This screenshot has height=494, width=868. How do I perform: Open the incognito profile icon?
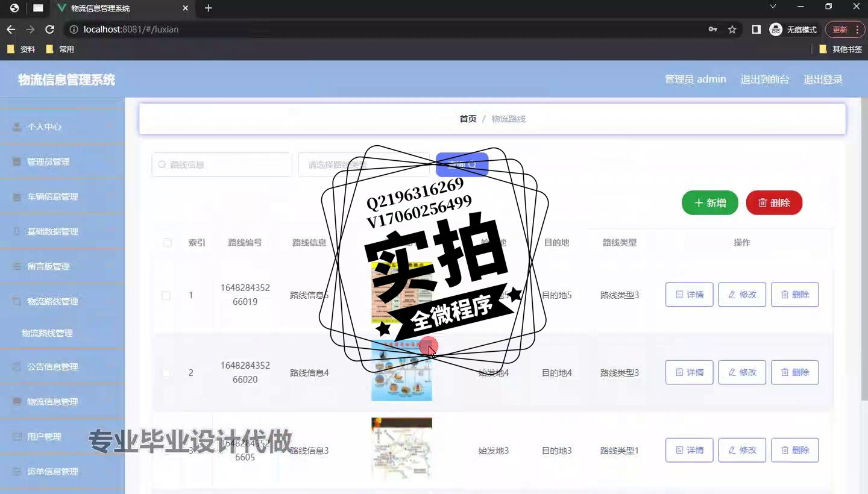(776, 30)
